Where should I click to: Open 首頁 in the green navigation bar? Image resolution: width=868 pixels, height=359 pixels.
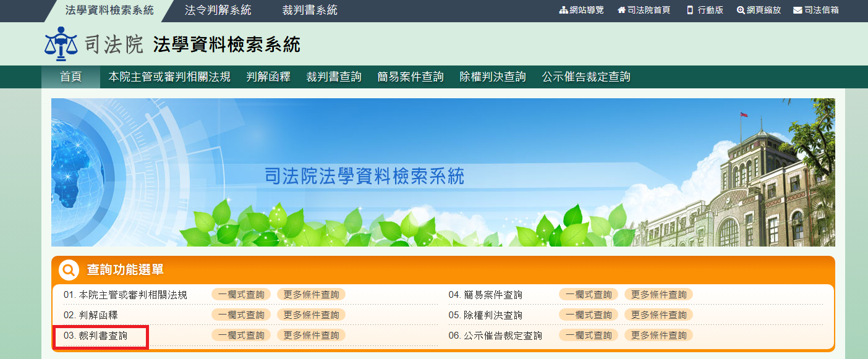(x=70, y=77)
